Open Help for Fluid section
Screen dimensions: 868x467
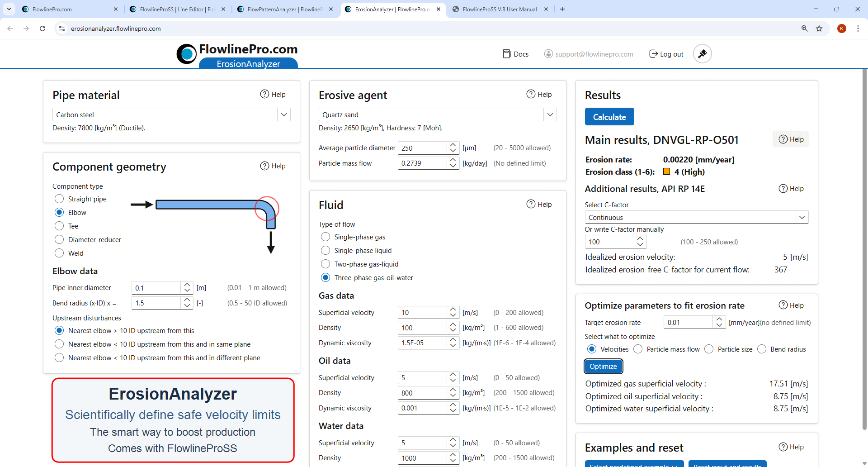[x=539, y=204]
